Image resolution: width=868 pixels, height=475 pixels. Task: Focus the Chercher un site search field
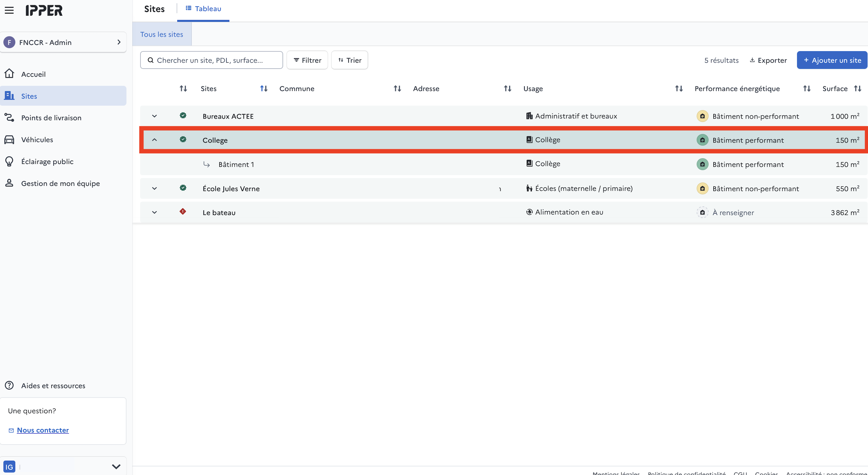(212, 60)
